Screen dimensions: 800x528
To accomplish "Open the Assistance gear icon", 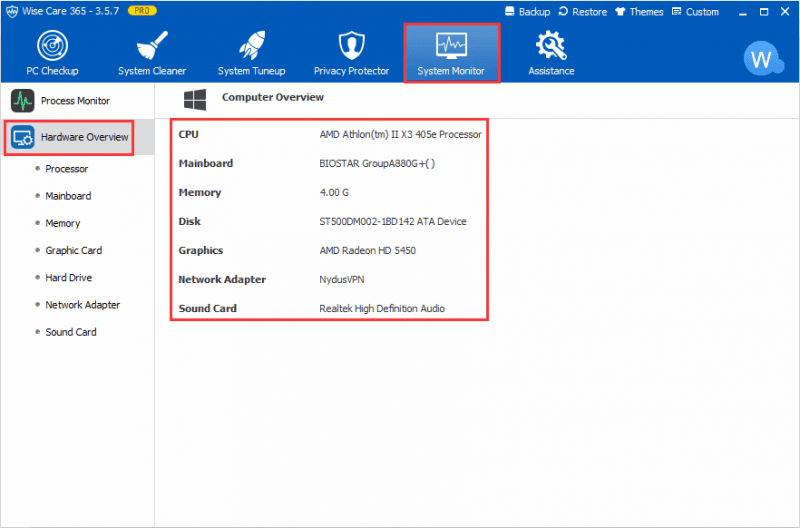I will coord(551,47).
